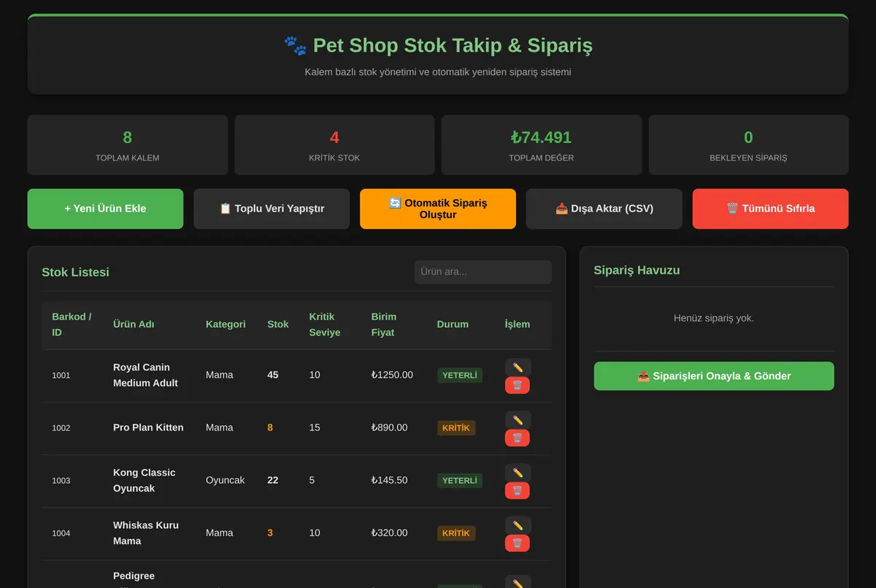Image resolution: width=876 pixels, height=588 pixels.
Task: Click price ₺890.00
Action: click(x=389, y=428)
